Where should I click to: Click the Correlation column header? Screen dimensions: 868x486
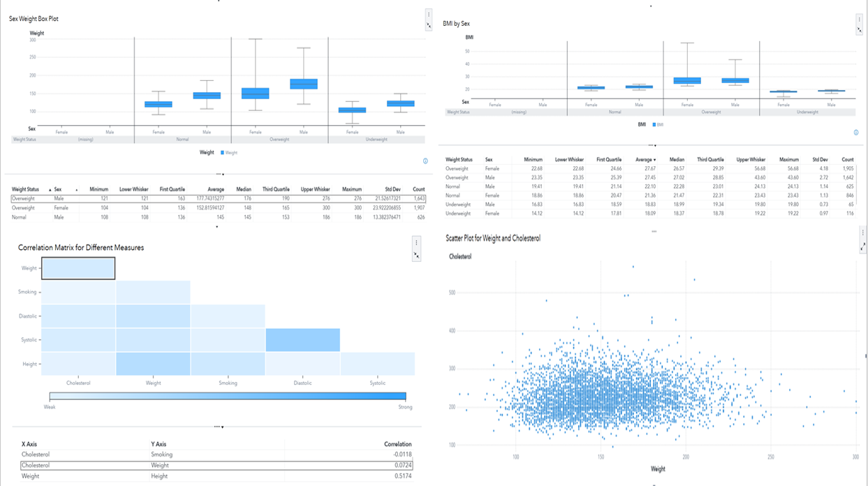pos(397,444)
